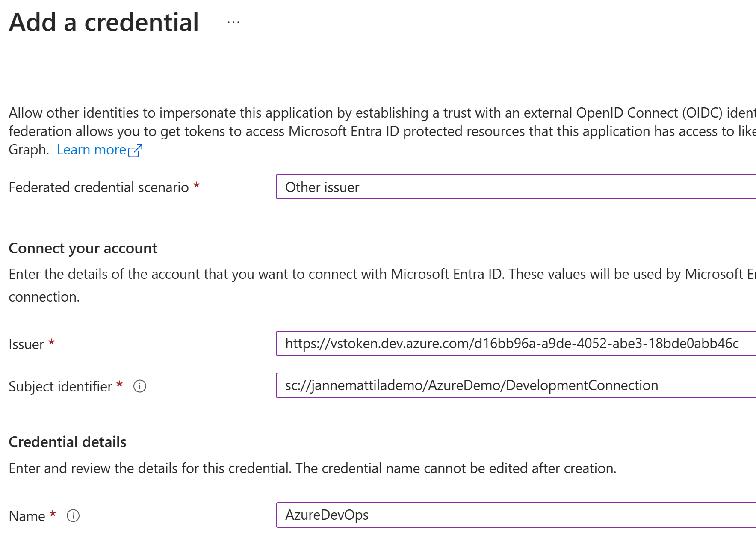Click the Issuer field label
The height and width of the screenshot is (536, 756).
pyautogui.click(x=26, y=344)
